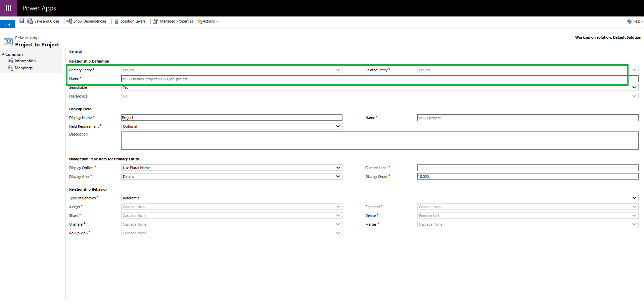
Task: Open the Actions menu
Action: 208,21
